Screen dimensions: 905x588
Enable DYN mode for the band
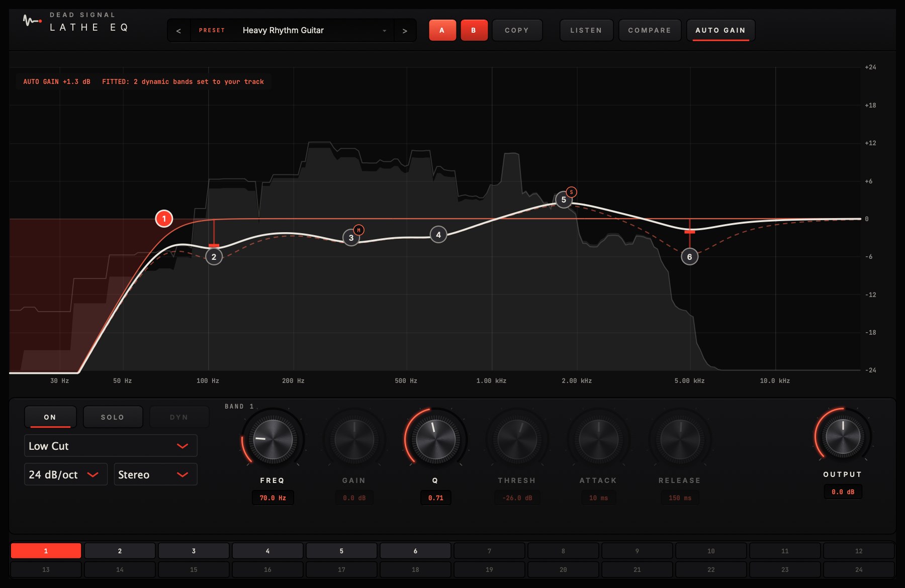pos(179,417)
